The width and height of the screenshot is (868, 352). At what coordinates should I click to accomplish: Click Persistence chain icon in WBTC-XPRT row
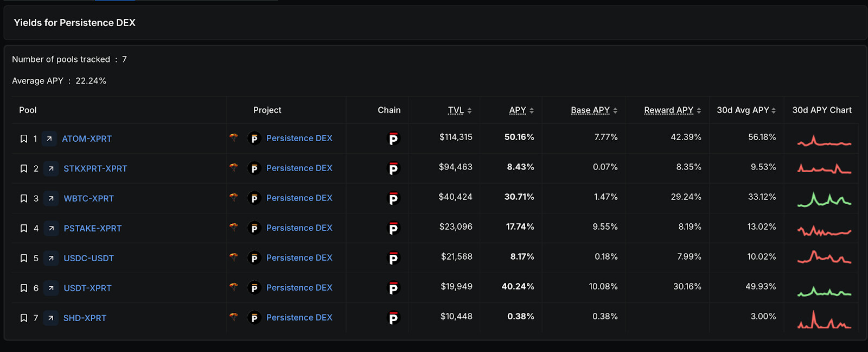393,199
